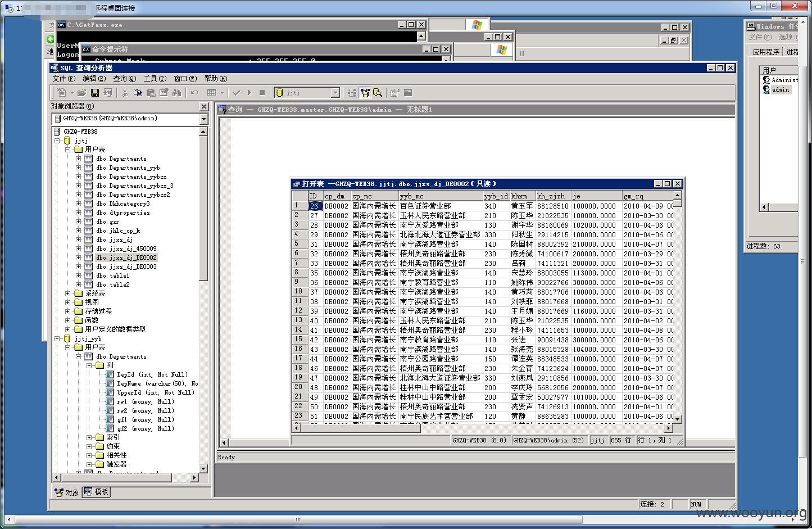Open the 工具(T) menu

pos(155,79)
